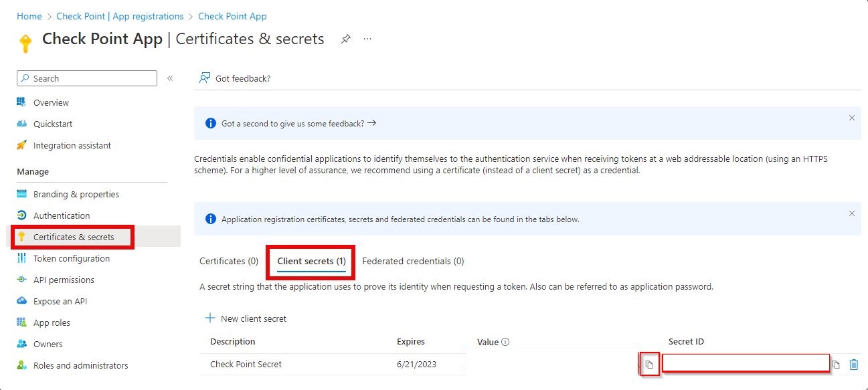Viewport: 868px width, 390px height.
Task: Copy the client secret value
Action: click(x=648, y=365)
